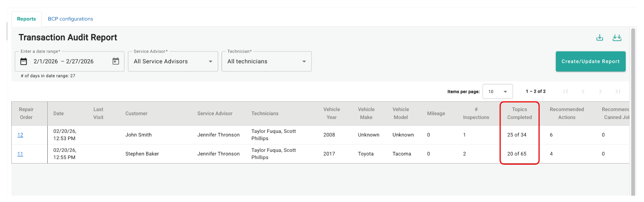Expand the Service Advisor dropdown
The image size is (644, 202).
coord(173,61)
